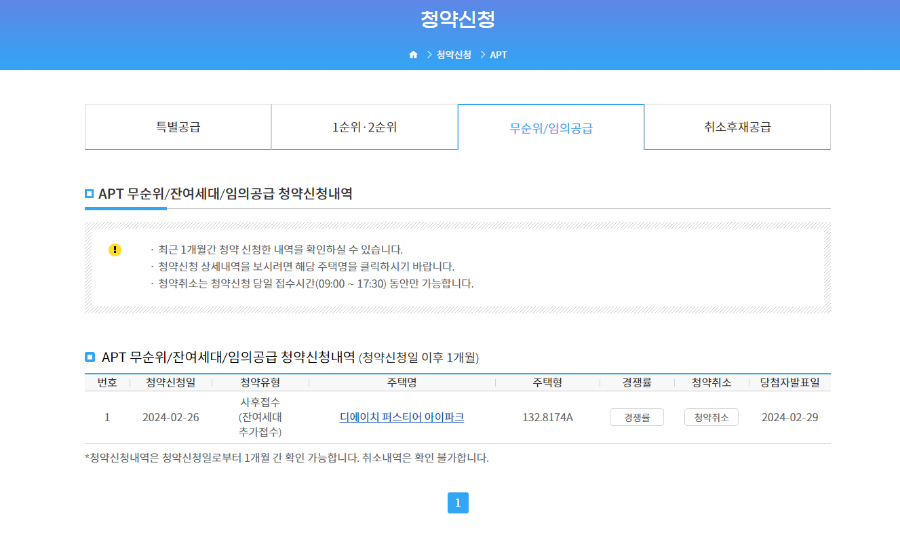Click the notice about 09:00 ~ 17:30 cancellation
This screenshot has width=900, height=550.
pyautogui.click(x=316, y=284)
